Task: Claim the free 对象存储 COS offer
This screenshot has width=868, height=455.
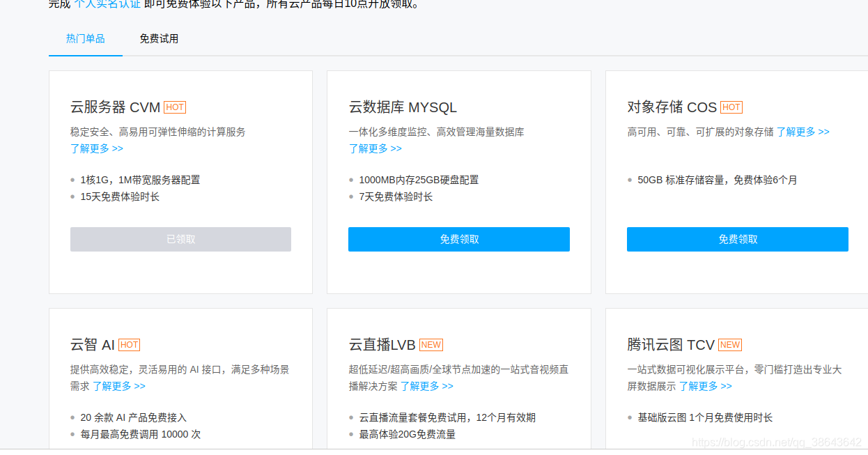Action: point(738,239)
